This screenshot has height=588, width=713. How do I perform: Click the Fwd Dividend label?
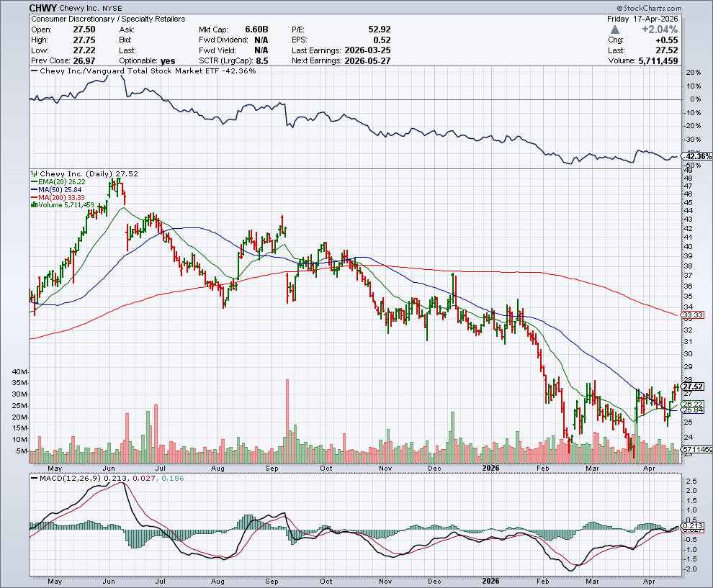[223, 40]
